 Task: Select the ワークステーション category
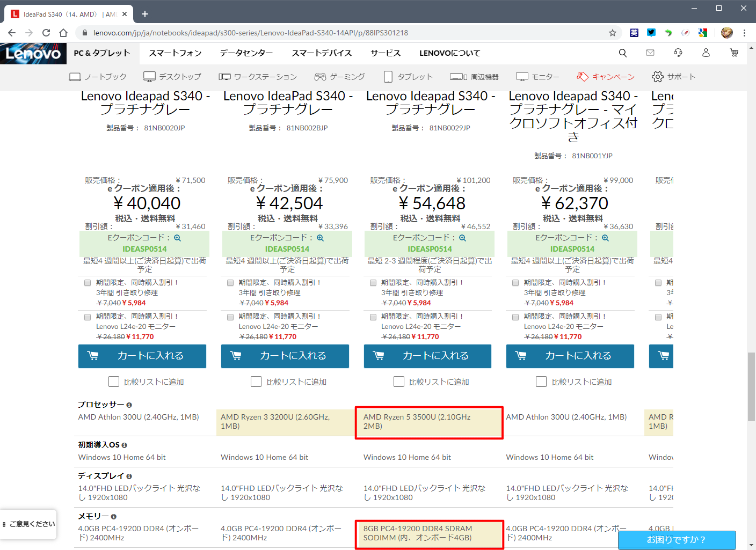coord(258,77)
